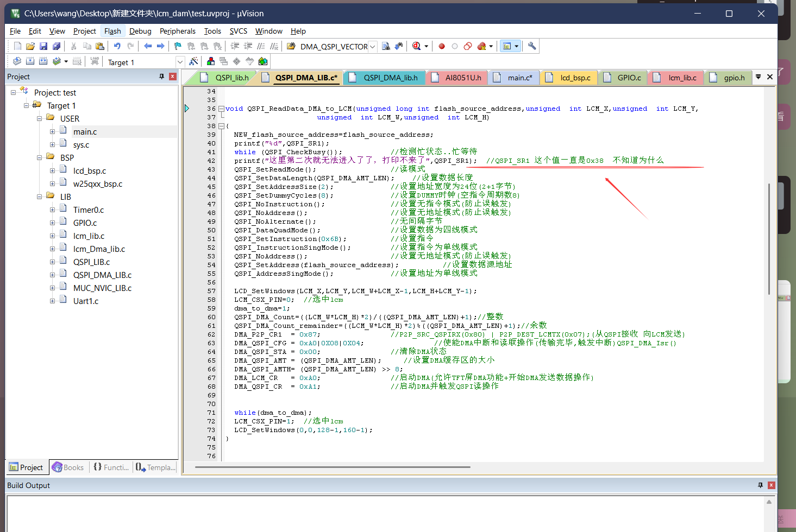Image resolution: width=796 pixels, height=532 pixels.
Task: Switch to the main.c* editor tab
Action: [512, 78]
